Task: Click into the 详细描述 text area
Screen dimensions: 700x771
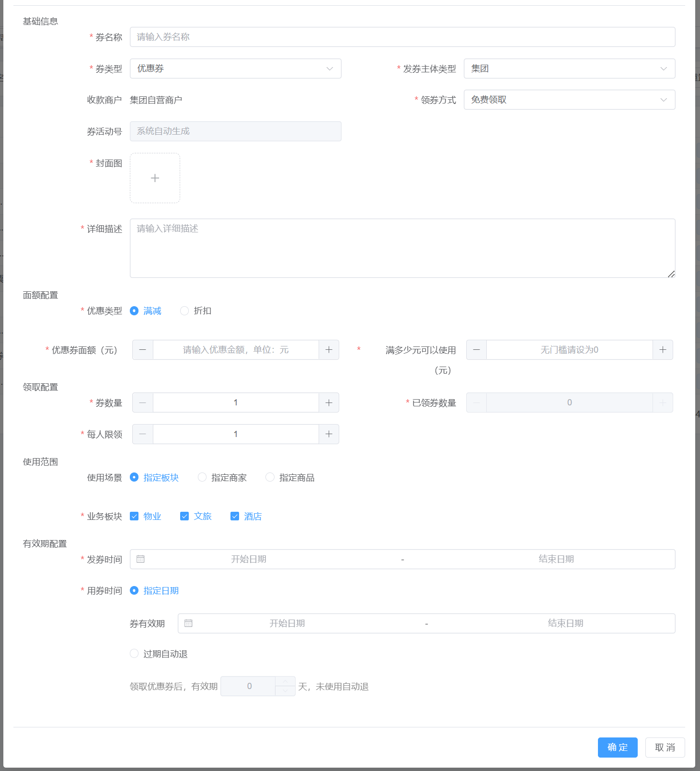Action: click(x=402, y=248)
